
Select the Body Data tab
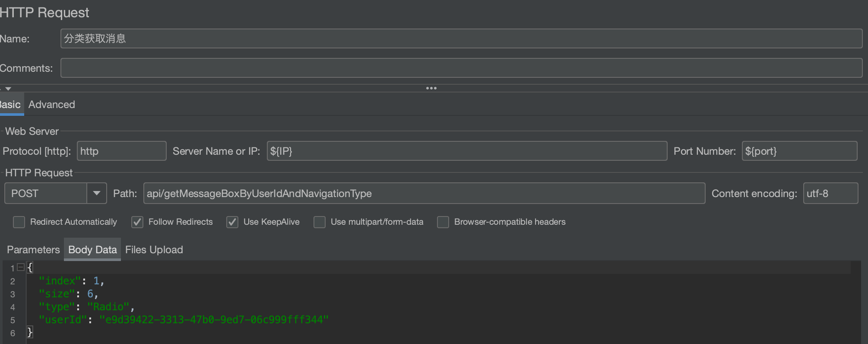[x=92, y=250]
